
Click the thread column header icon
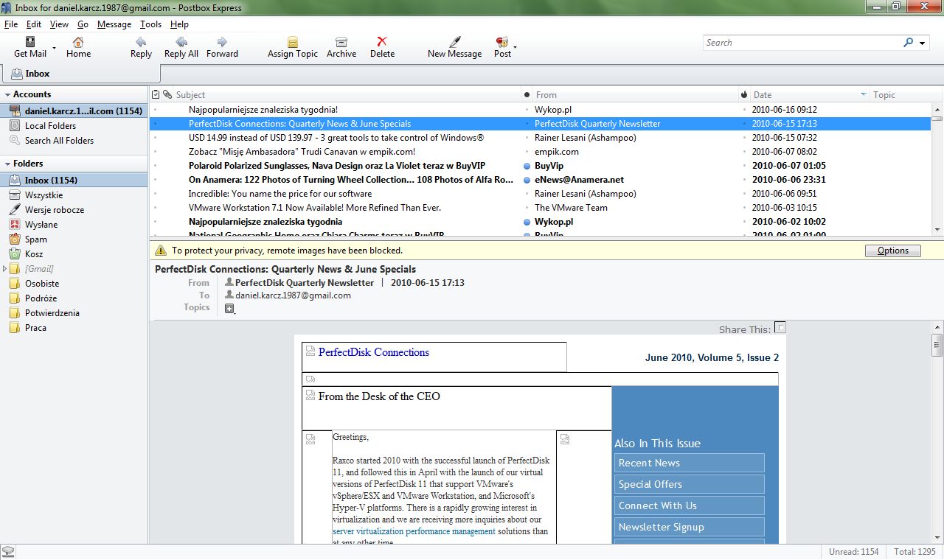coord(156,95)
